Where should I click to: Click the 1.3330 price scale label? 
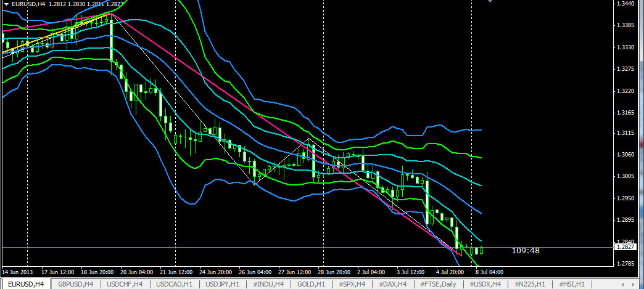coord(625,47)
